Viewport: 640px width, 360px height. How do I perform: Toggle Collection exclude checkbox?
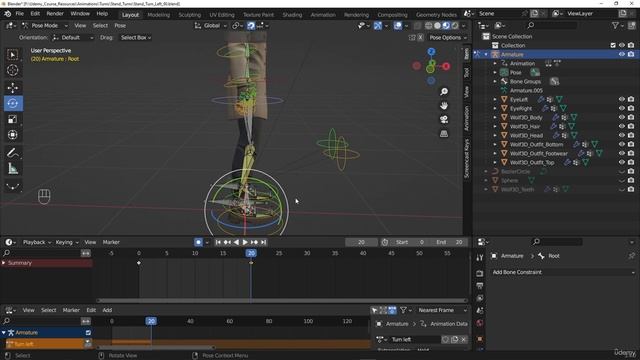tap(613, 45)
